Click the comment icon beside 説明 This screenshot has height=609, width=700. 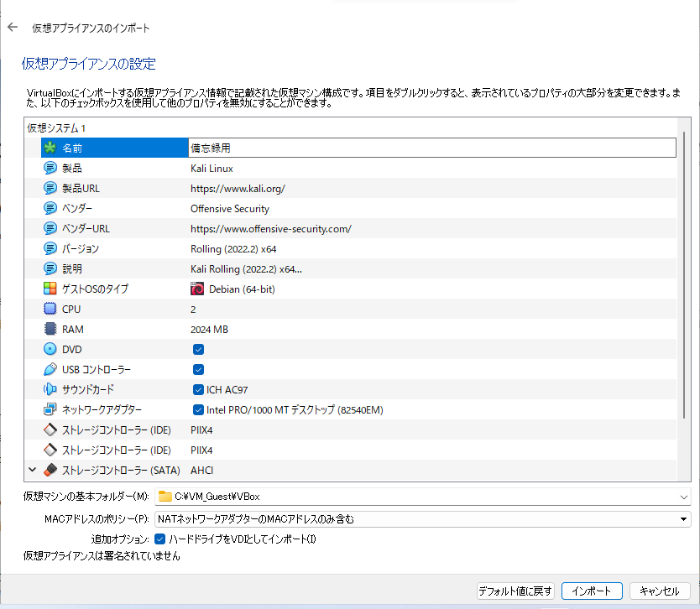pyautogui.click(x=50, y=268)
